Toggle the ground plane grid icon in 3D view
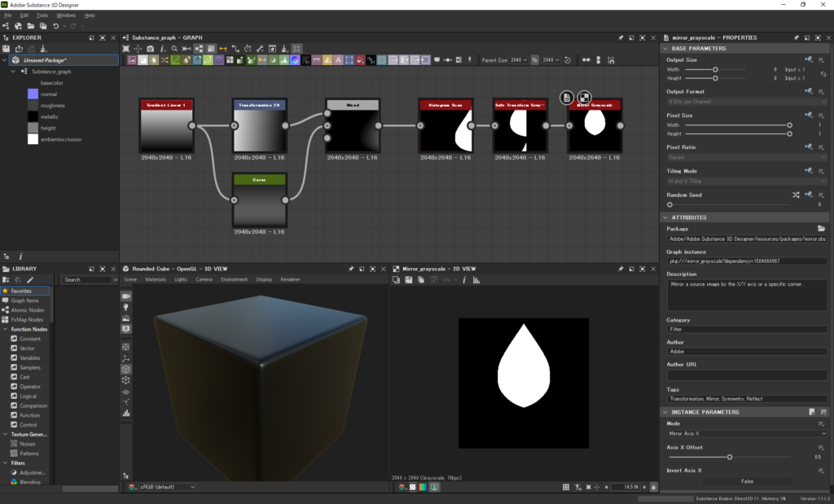Image resolution: width=834 pixels, height=504 pixels. pos(126,392)
